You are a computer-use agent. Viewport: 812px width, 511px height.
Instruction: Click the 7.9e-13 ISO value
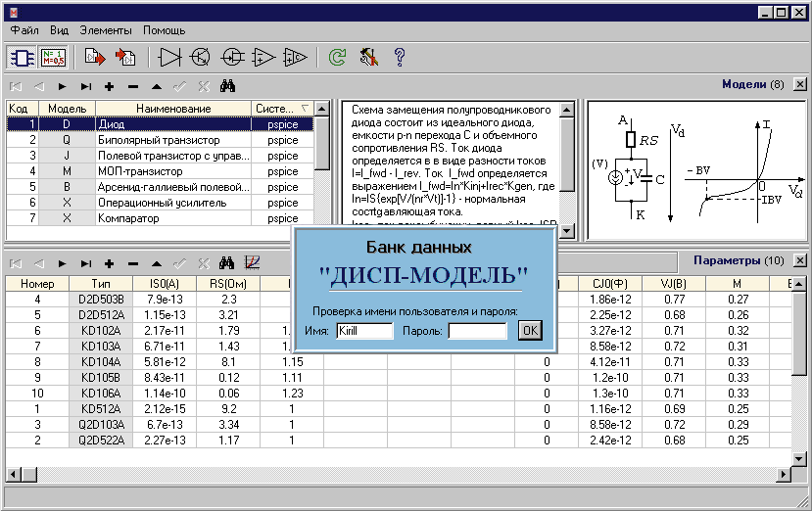coord(165,300)
